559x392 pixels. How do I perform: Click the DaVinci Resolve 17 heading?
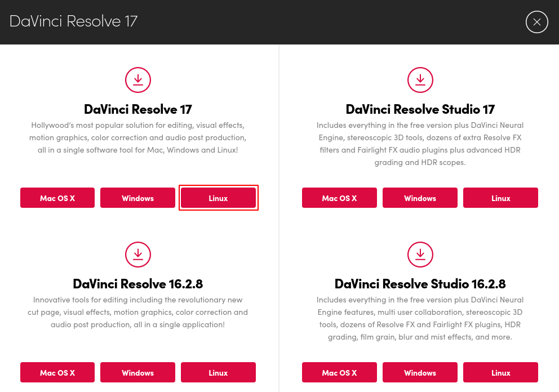point(138,109)
